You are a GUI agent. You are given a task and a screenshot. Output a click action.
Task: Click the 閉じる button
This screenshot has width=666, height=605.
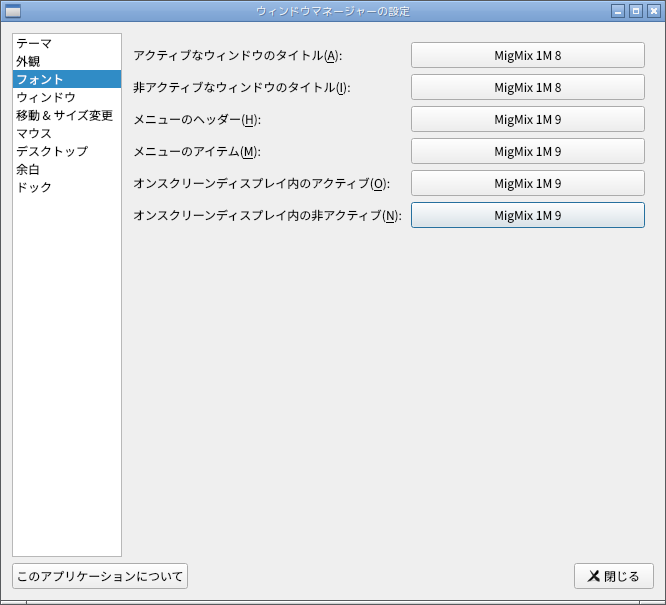point(613,576)
